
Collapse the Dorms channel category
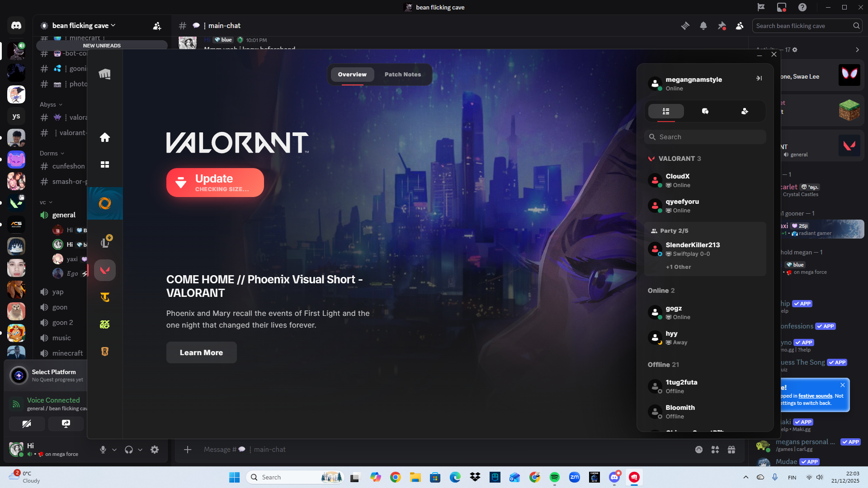52,153
